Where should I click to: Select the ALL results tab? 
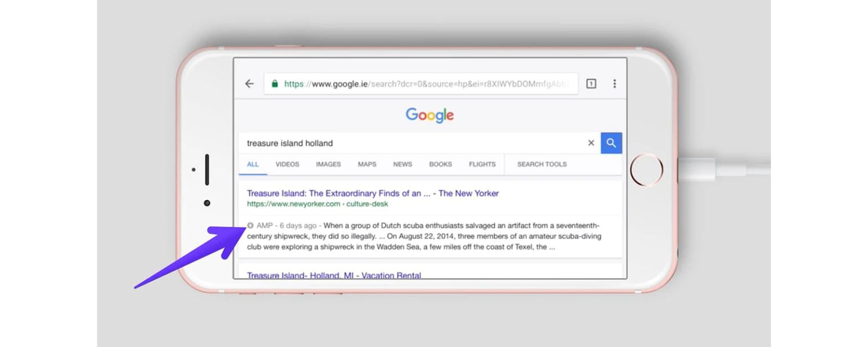tap(253, 164)
